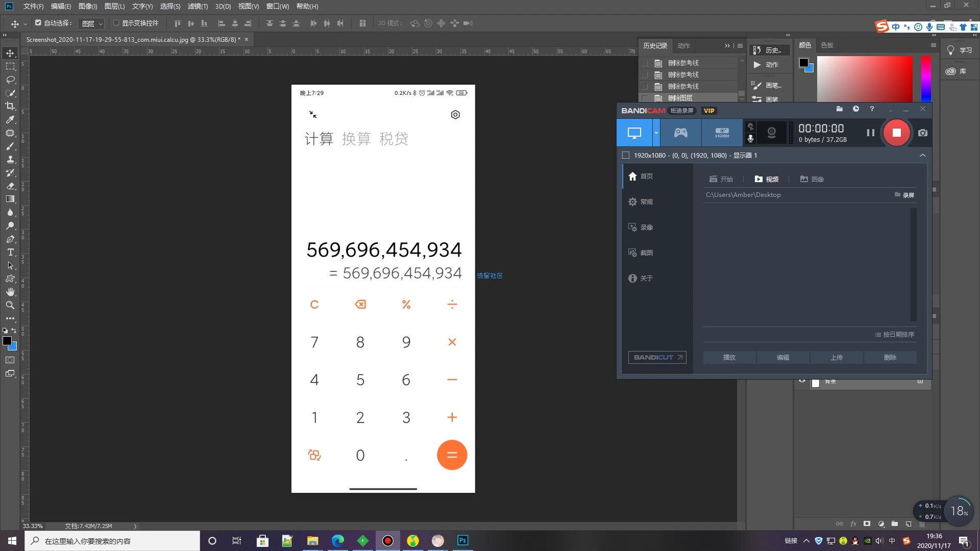The image size is (980, 551).
Task: Click 按日期排序 sort option
Action: tap(894, 335)
